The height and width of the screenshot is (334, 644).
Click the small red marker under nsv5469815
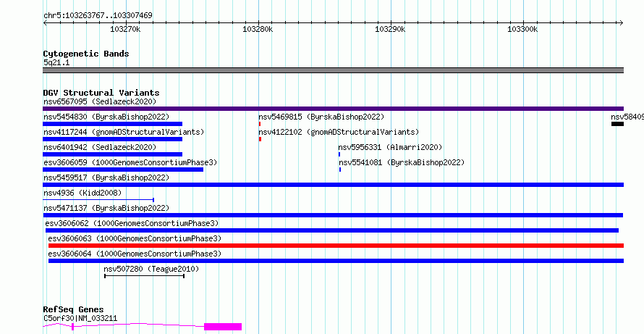click(x=260, y=124)
